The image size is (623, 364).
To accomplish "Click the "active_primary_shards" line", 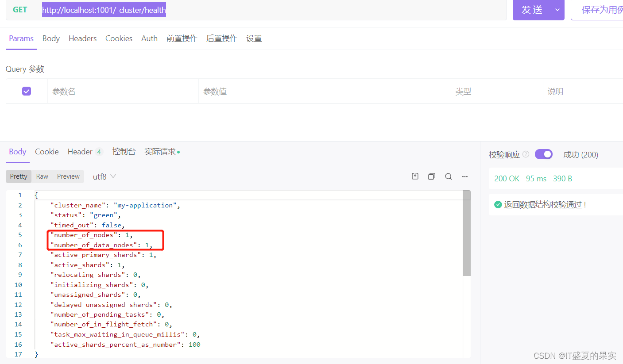I will tap(103, 255).
